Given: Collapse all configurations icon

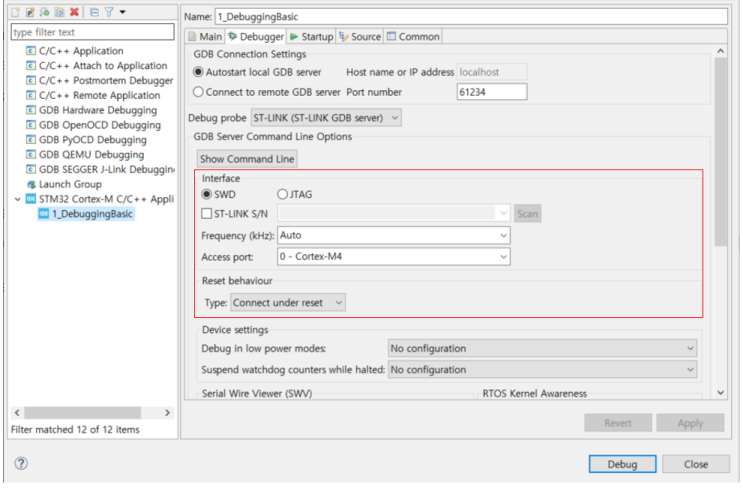Looking at the screenshot, I should point(94,12).
